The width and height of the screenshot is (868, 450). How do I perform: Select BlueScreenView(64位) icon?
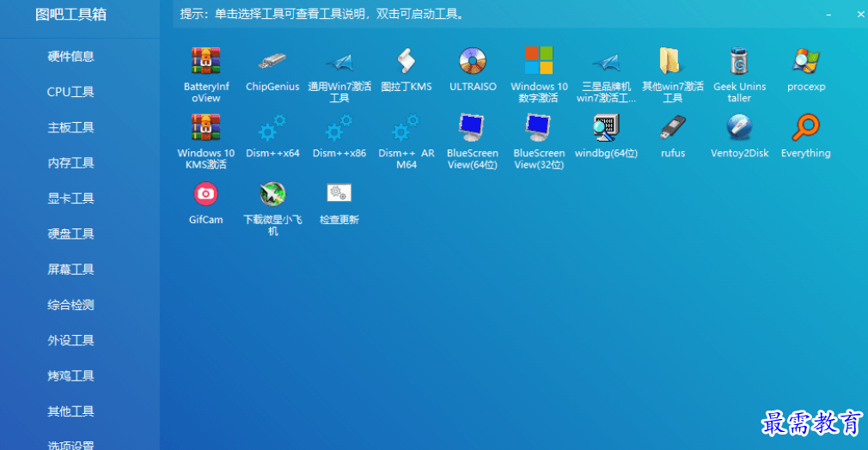pos(473,127)
